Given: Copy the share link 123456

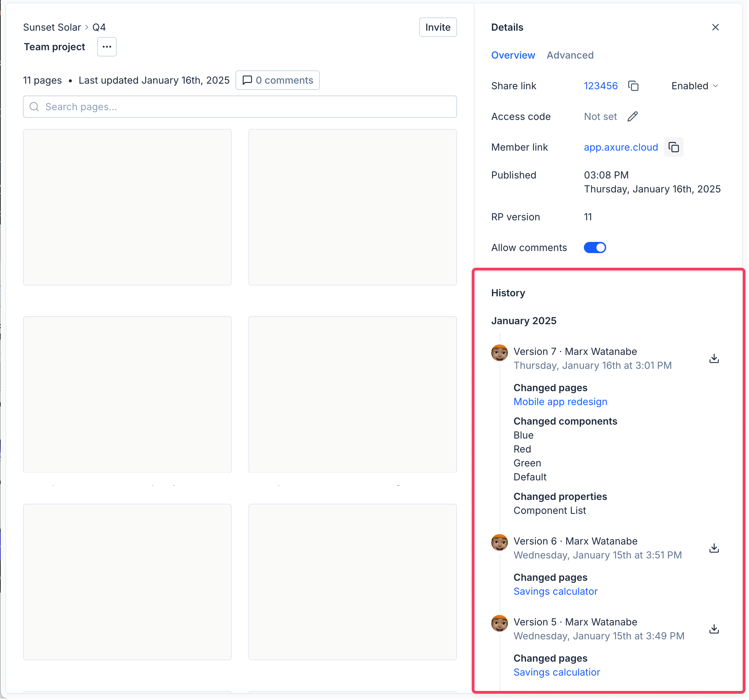Looking at the screenshot, I should [633, 86].
